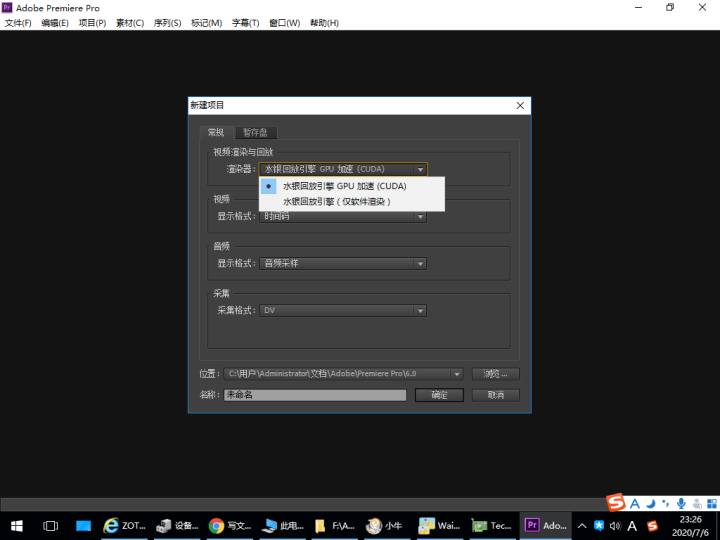The height and width of the screenshot is (540, 720).
Task: Click the Sogou S tray icon
Action: pyautogui.click(x=652, y=526)
